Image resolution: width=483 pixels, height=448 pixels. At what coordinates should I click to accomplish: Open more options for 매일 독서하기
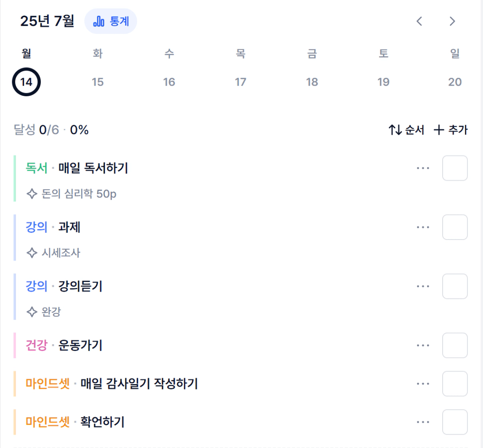coord(422,168)
